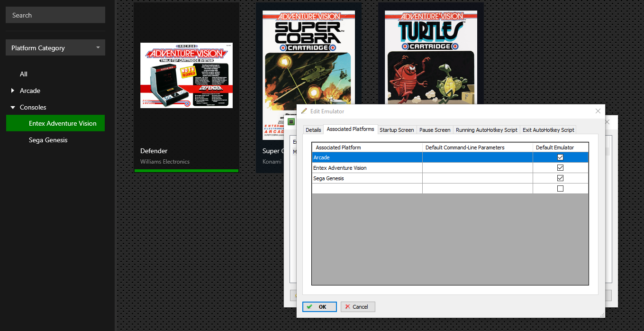Expand the Arcade arrow in the sidebar
644x331 pixels.
coord(13,91)
